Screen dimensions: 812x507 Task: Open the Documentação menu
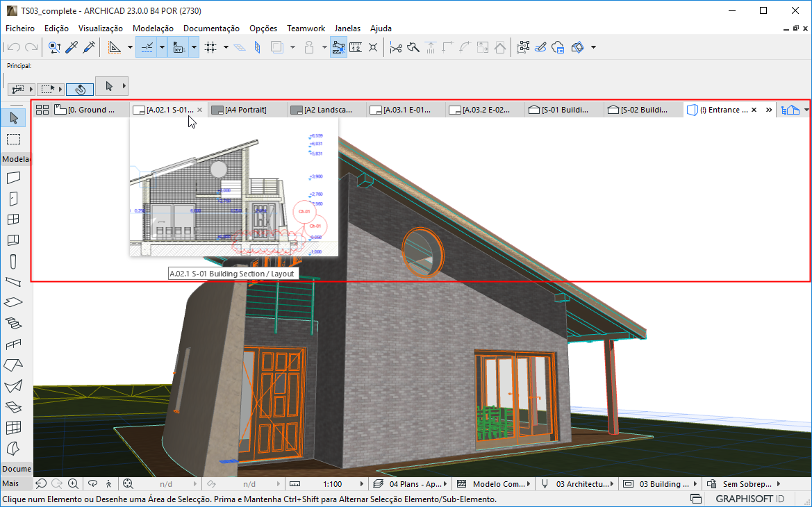pos(211,28)
